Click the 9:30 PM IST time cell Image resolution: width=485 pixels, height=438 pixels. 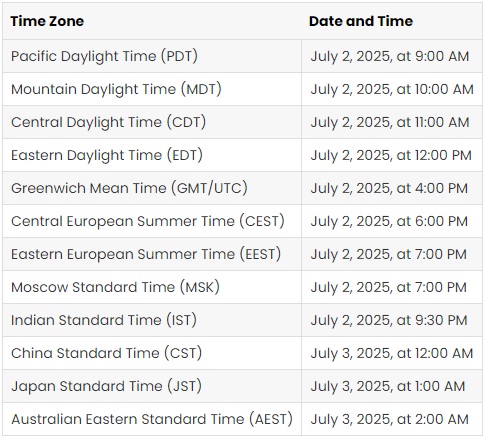pyautogui.click(x=392, y=320)
